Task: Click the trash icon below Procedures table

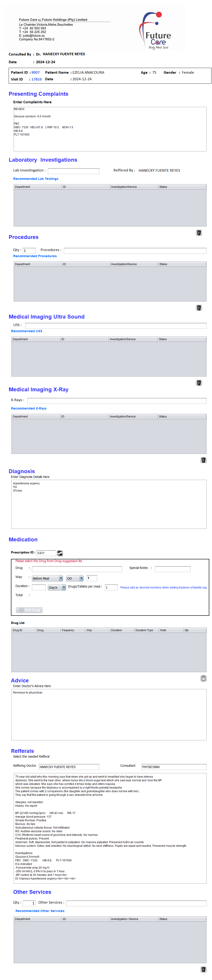Action: coord(199,308)
